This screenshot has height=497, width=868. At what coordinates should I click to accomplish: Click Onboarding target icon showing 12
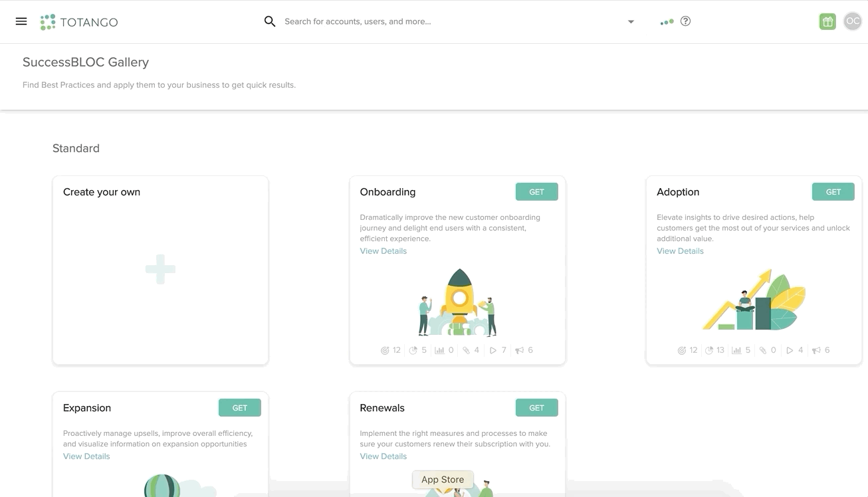coord(385,350)
